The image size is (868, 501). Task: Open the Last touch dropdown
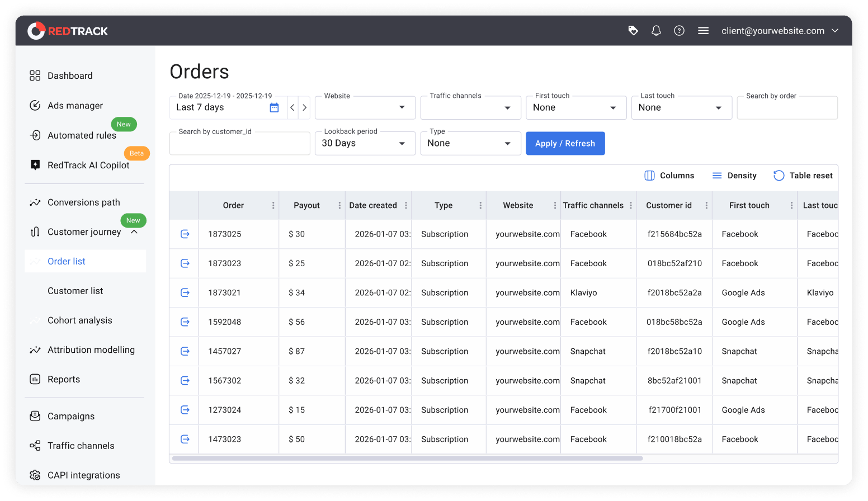pos(682,107)
